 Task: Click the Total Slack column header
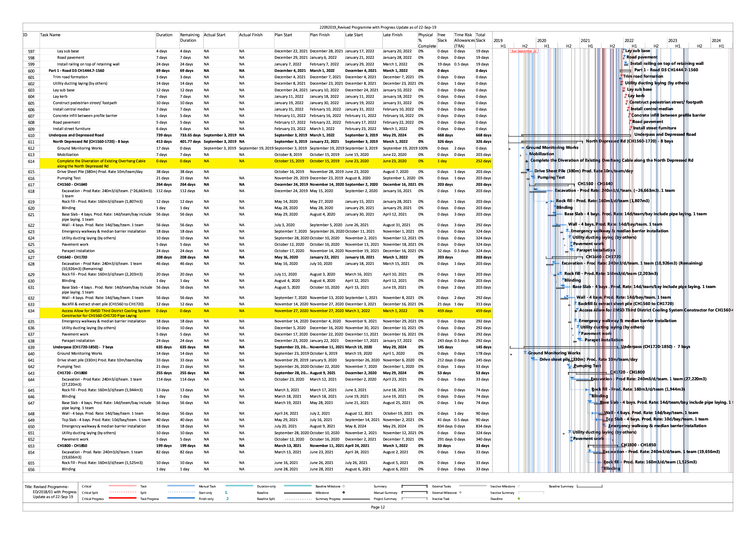pos(481,37)
